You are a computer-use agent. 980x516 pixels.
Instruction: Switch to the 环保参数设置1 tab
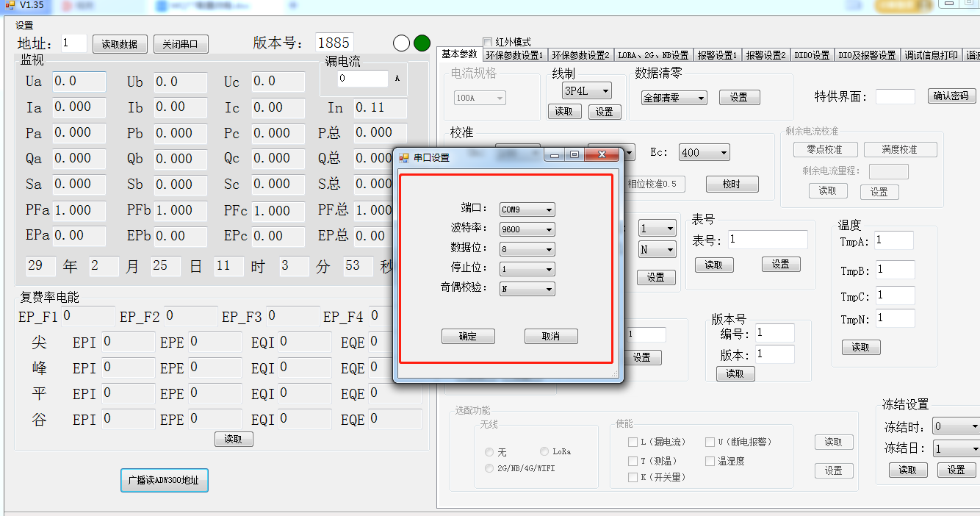tap(514, 55)
